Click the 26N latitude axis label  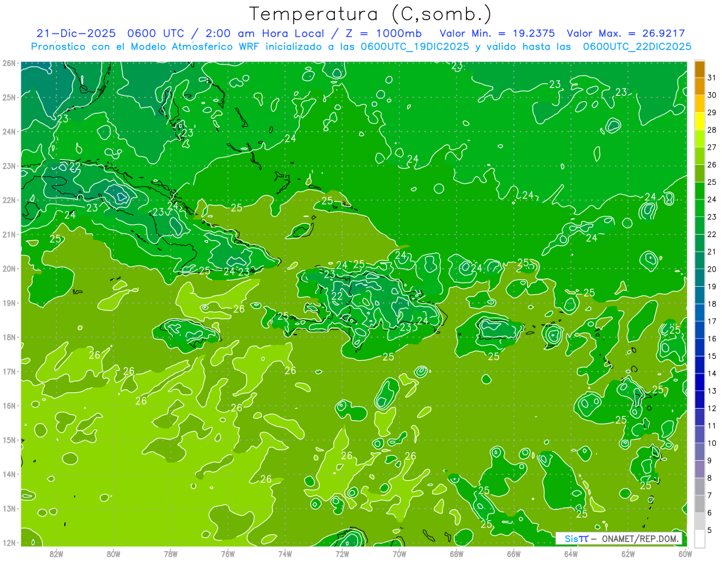point(8,62)
